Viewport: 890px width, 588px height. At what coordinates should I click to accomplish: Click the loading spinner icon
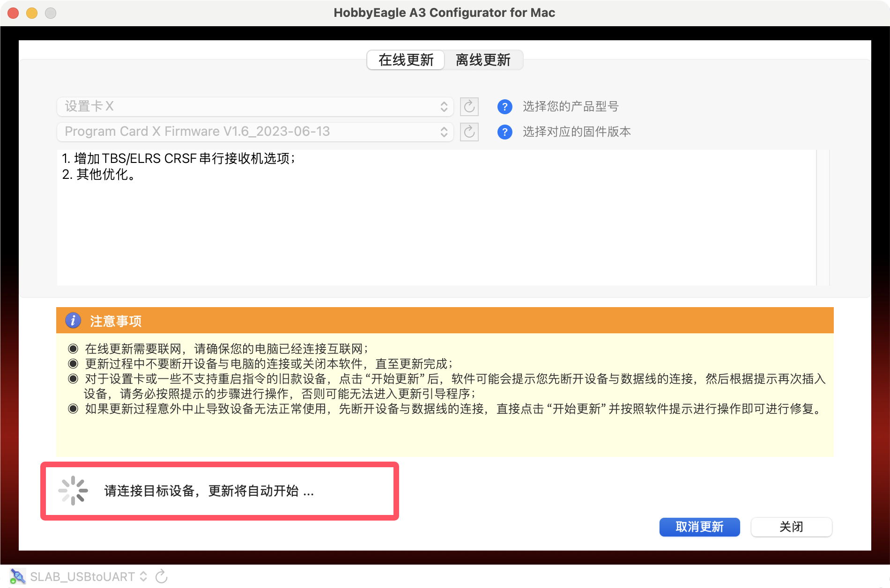73,491
